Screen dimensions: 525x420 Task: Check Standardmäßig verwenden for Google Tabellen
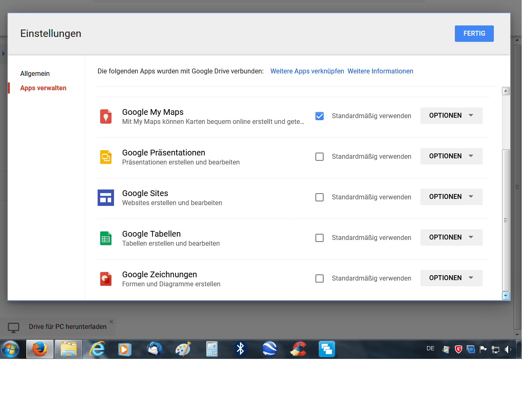coord(320,238)
